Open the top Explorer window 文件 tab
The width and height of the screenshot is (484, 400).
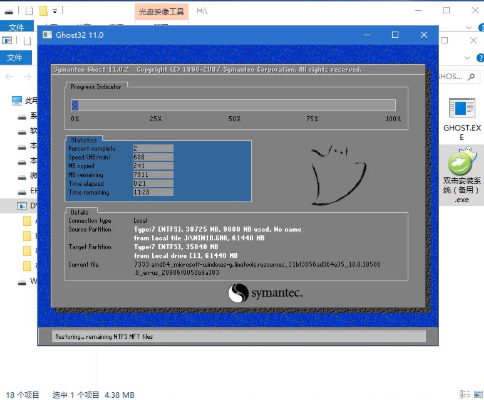coord(17,27)
